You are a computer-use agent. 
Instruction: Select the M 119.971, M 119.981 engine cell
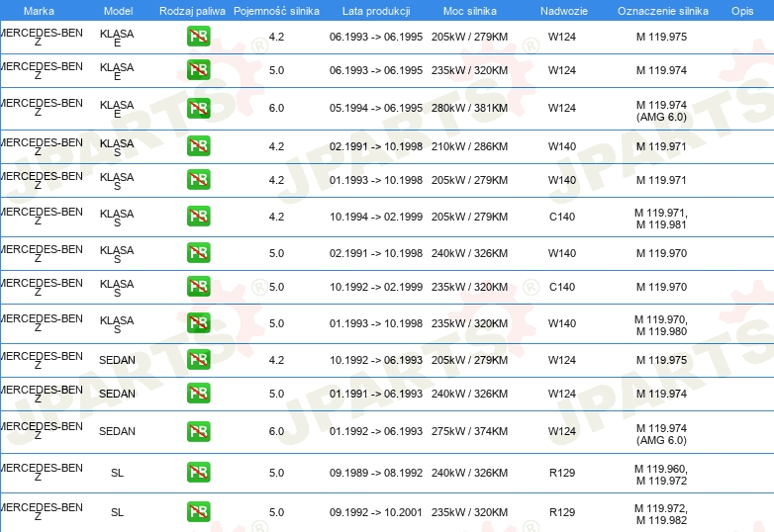[x=661, y=219]
